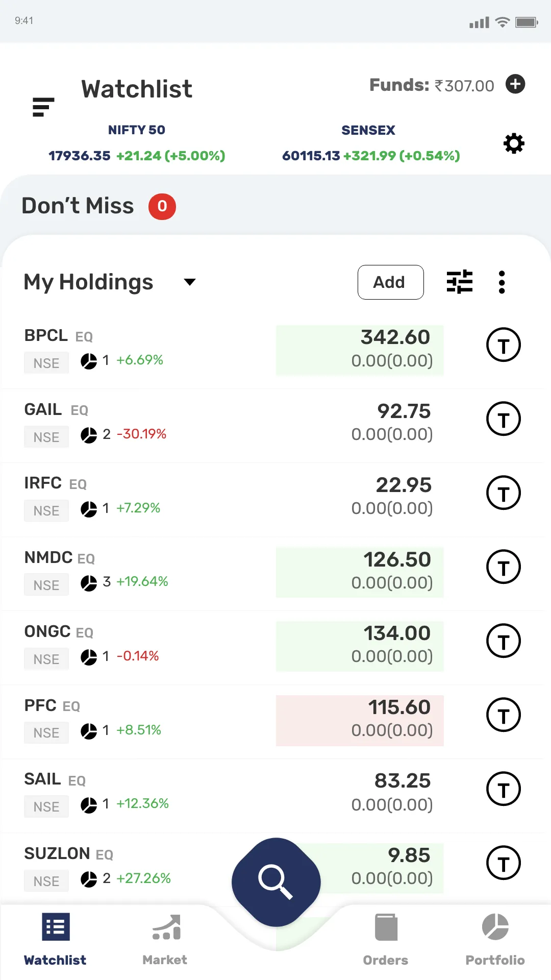
Task: Open the three-dot more options menu
Action: [x=502, y=282]
